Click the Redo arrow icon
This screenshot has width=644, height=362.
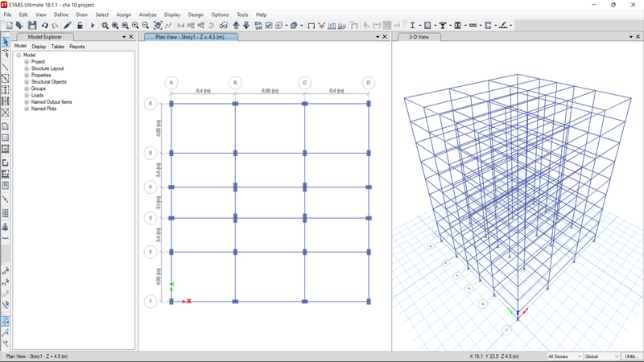(55, 26)
